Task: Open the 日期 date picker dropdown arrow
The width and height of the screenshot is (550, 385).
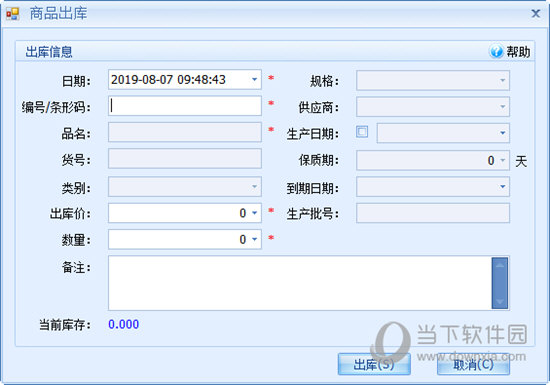Action: point(255,80)
